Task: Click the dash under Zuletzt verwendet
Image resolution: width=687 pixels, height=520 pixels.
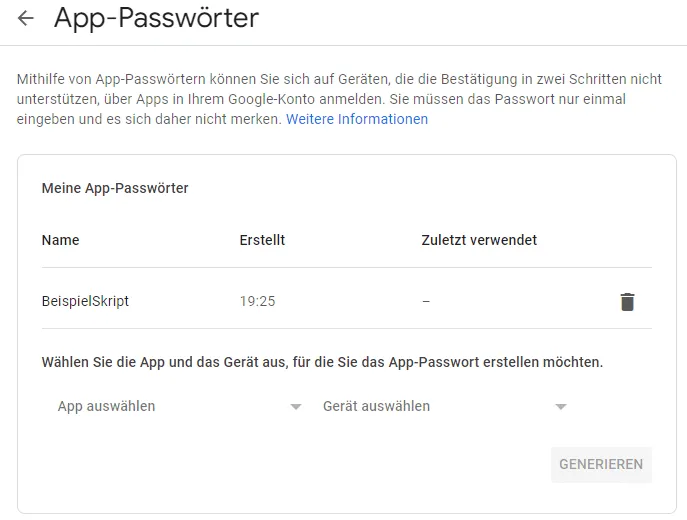Action: (426, 301)
